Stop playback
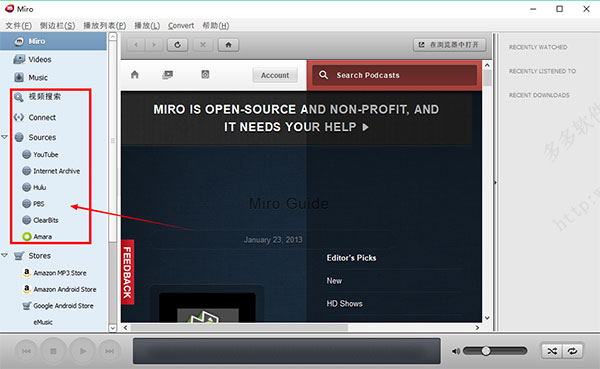Image resolution: width=600 pixels, height=369 pixels. [54, 351]
